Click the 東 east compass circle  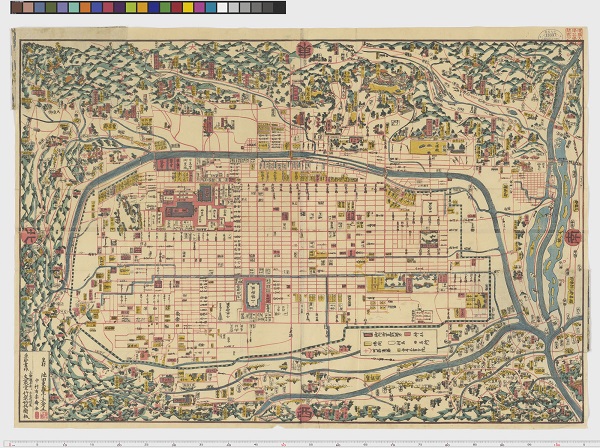pos(305,51)
